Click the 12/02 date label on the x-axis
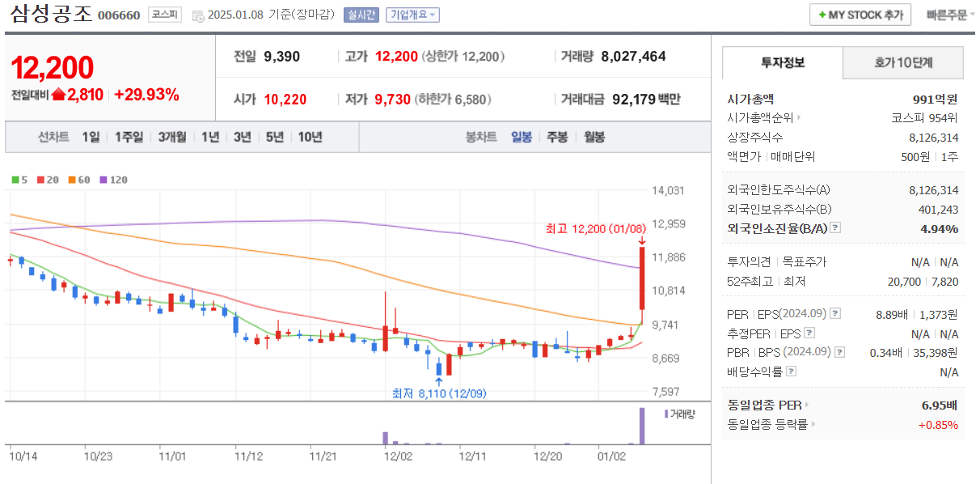This screenshot has height=484, width=980. [399, 456]
